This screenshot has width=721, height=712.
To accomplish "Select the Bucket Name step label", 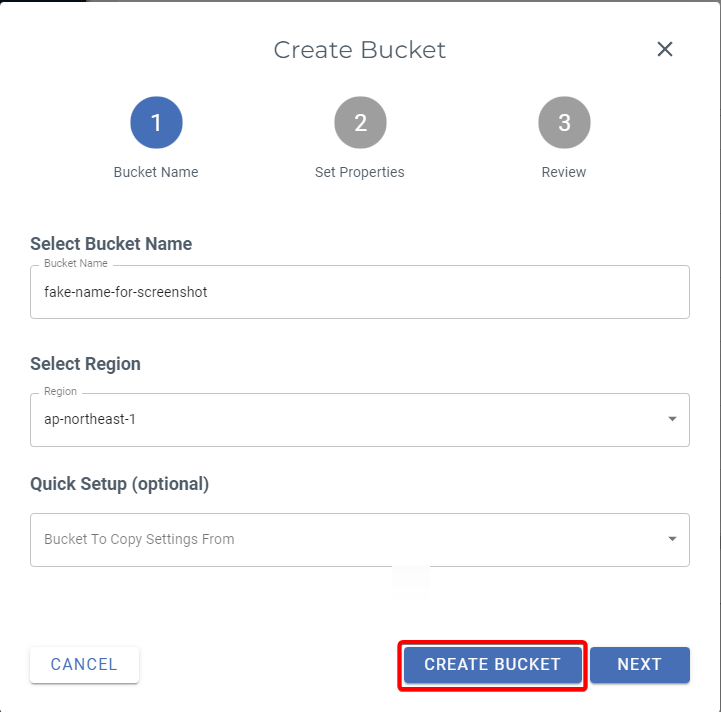I will coord(156,172).
